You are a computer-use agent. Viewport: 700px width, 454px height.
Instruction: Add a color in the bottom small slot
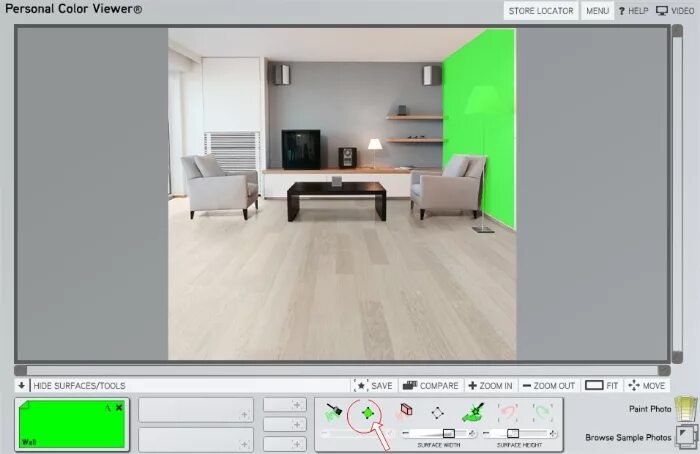pos(285,444)
